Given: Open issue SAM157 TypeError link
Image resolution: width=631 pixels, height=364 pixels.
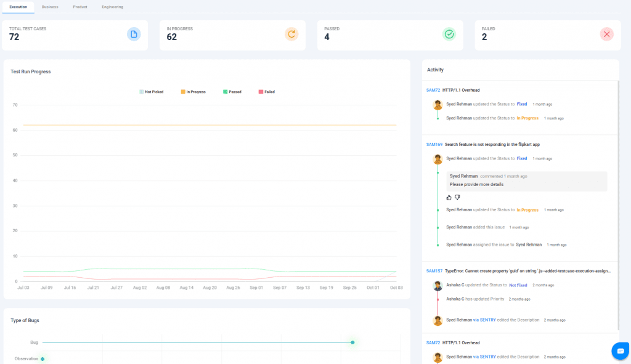Looking at the screenshot, I should (434, 270).
